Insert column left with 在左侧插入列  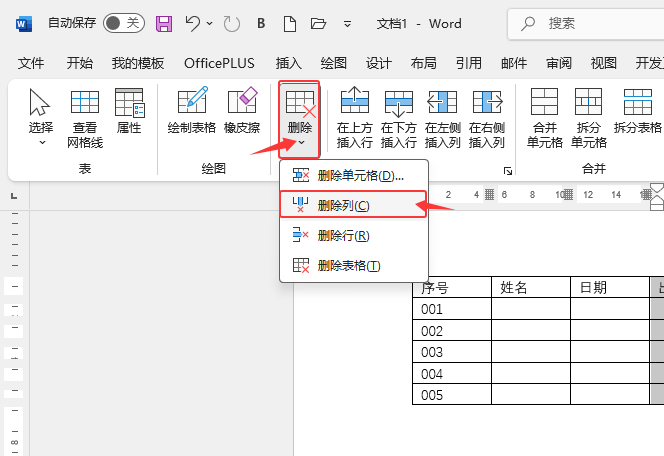(x=443, y=119)
